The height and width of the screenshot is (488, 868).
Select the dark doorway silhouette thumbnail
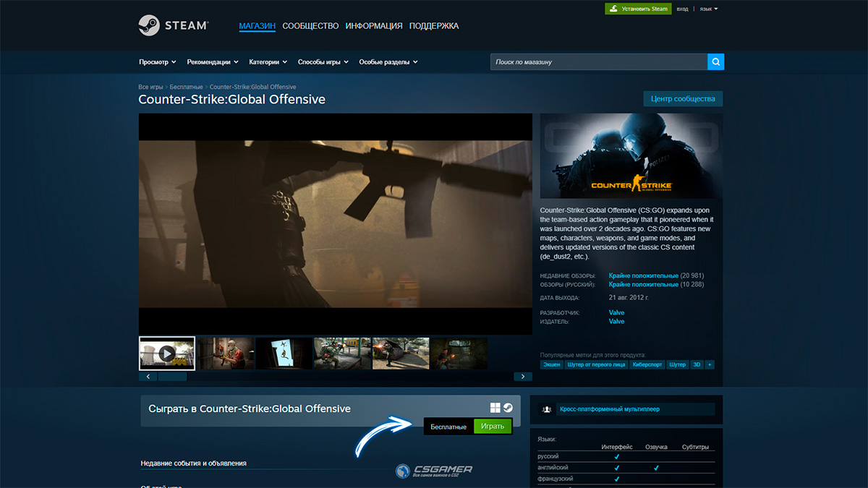(x=284, y=354)
